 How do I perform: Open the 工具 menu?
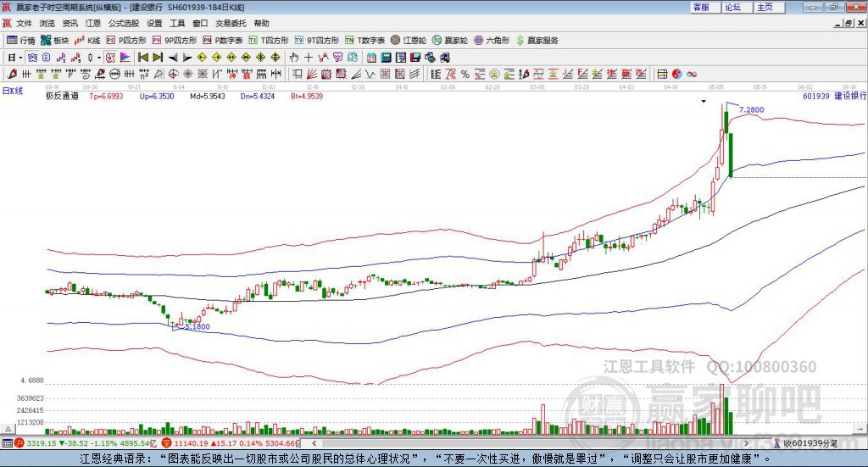pos(177,23)
